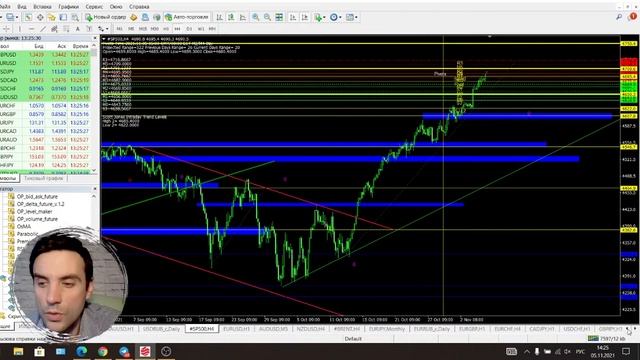
Task: Open the Вставка menu
Action: click(42, 7)
